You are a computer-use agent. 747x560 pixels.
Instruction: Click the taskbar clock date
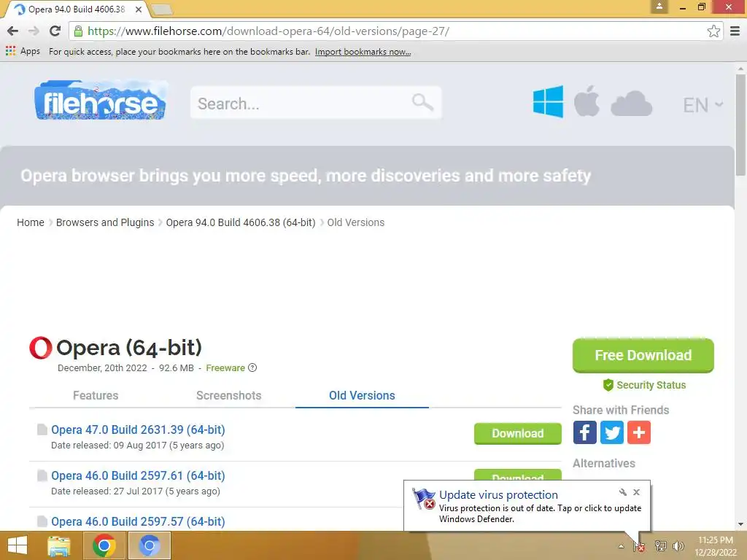click(x=715, y=546)
